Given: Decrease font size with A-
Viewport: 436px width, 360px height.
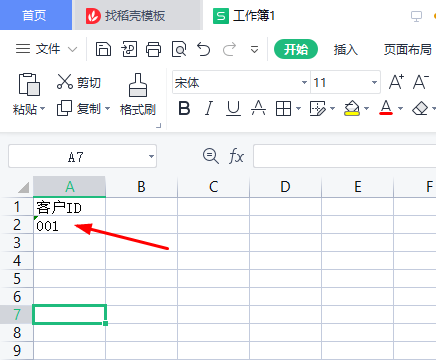Looking at the screenshot, I should (421, 82).
